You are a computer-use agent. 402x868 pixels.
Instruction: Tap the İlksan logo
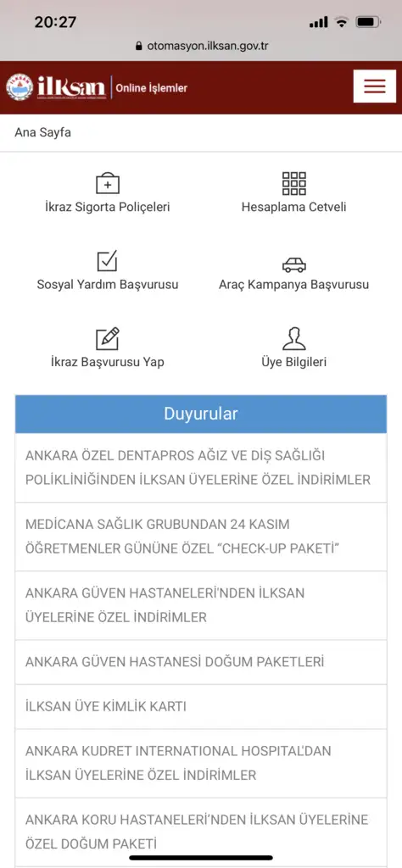point(55,87)
